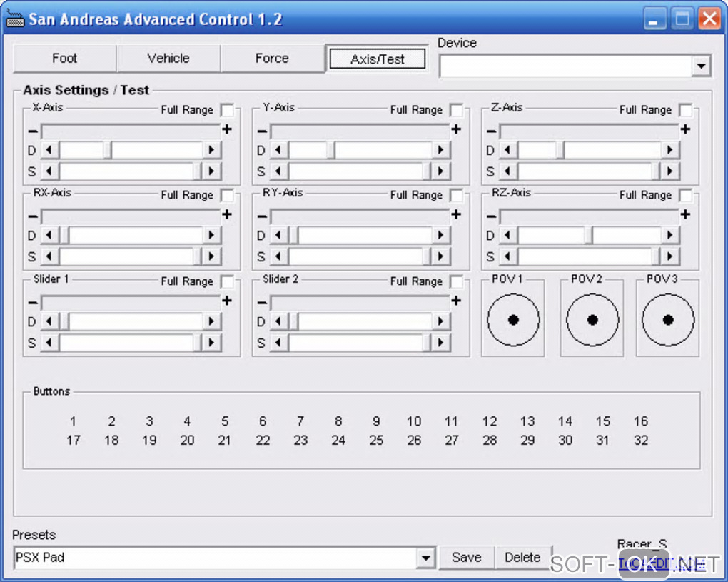Image resolution: width=728 pixels, height=582 pixels.
Task: Click RZ-Axis S scrollbar left arrow
Action: pyautogui.click(x=507, y=256)
